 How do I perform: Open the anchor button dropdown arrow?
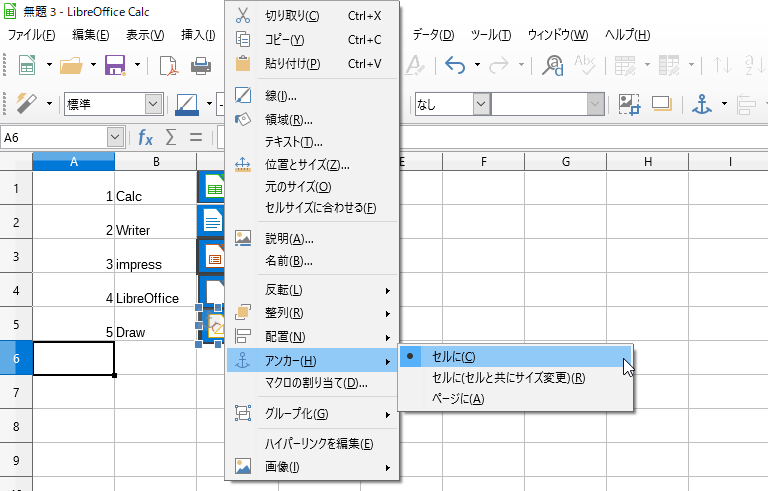[724, 104]
